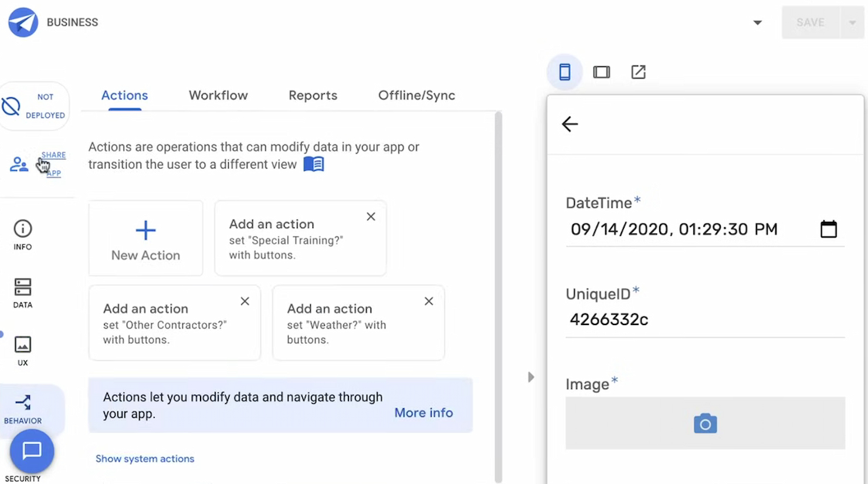This screenshot has width=868, height=484.
Task: Switch preview to tablet view
Action: [x=602, y=72]
